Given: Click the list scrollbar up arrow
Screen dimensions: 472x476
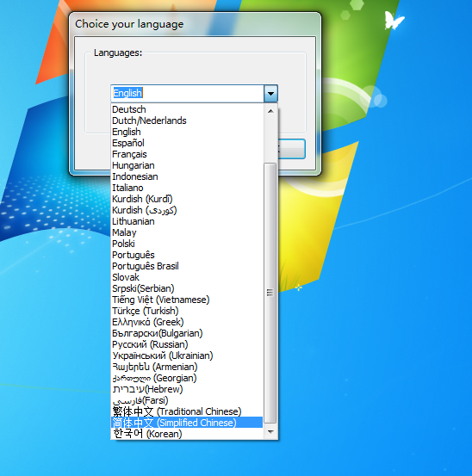Looking at the screenshot, I should 270,111.
